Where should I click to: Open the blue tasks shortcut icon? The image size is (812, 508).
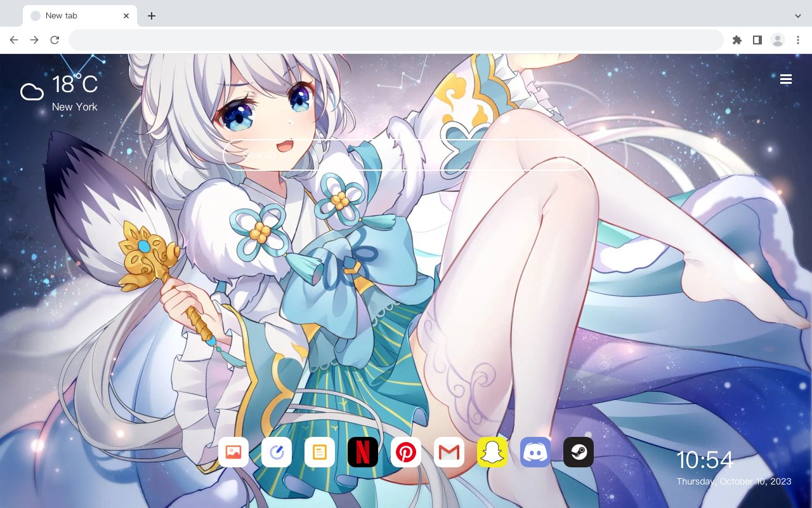pyautogui.click(x=277, y=452)
